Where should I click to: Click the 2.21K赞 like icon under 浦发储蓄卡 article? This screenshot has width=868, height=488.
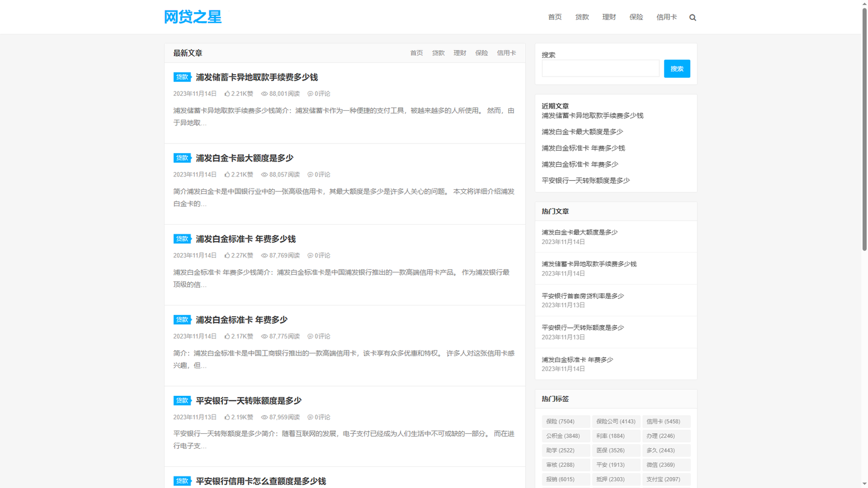[x=227, y=93]
